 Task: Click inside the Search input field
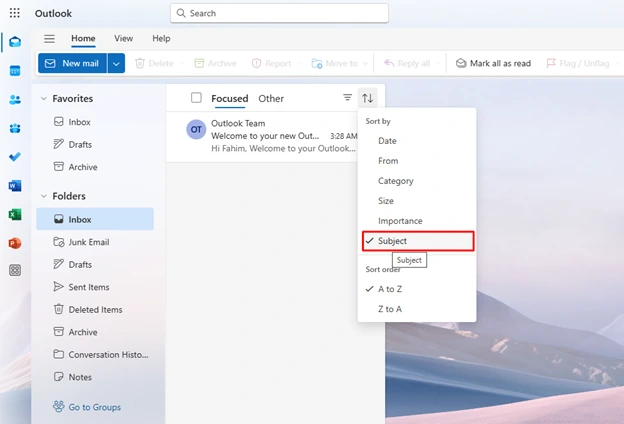279,13
